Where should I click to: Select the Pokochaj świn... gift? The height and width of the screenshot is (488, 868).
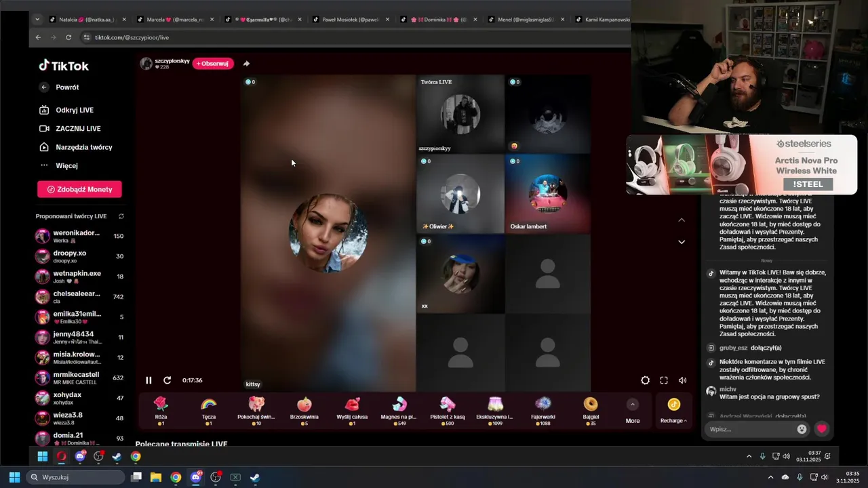pyautogui.click(x=256, y=411)
